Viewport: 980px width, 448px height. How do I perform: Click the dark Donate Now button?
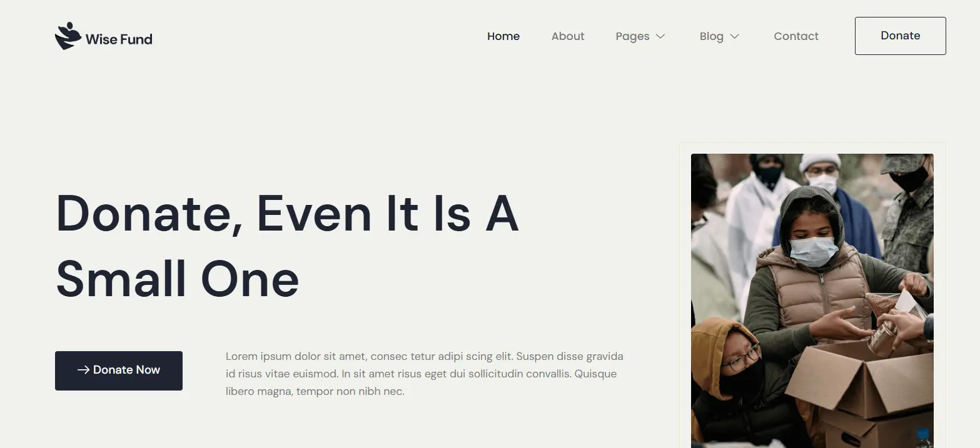tap(119, 371)
